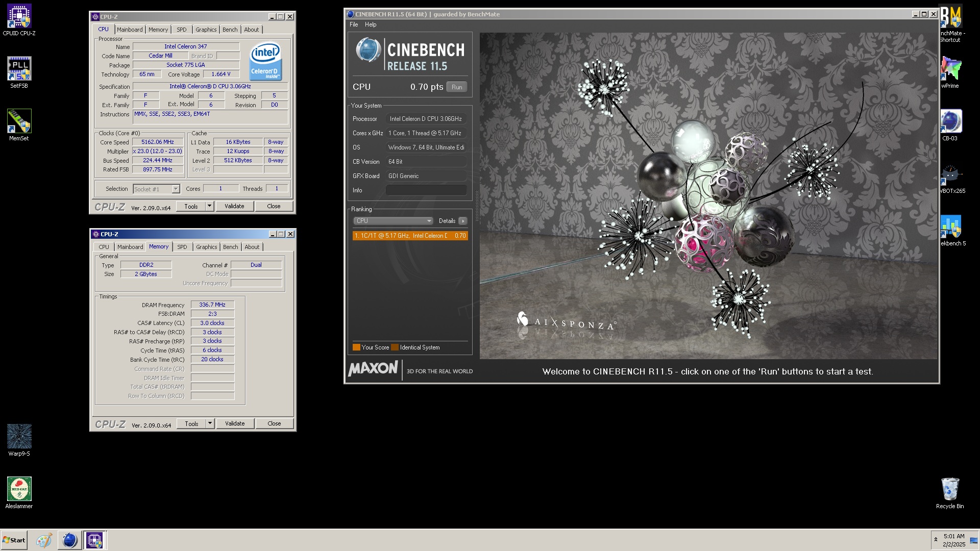980x551 pixels.
Task: Click Validate in lower CPU-Z window
Action: pyautogui.click(x=235, y=423)
